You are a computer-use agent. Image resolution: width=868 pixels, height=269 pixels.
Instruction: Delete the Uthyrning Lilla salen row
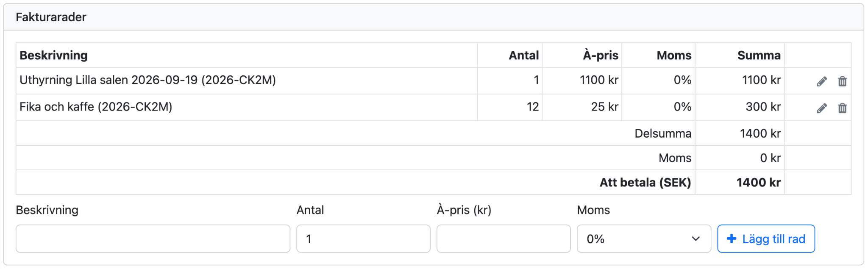point(842,81)
